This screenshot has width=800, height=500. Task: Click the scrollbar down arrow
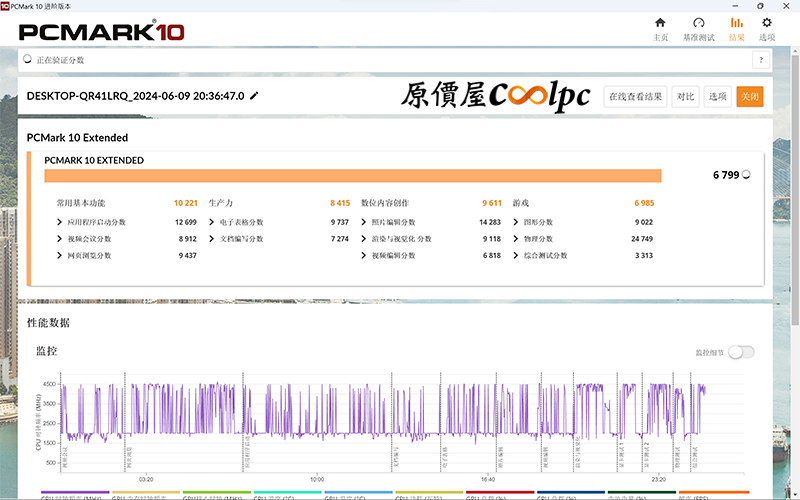tap(795, 495)
